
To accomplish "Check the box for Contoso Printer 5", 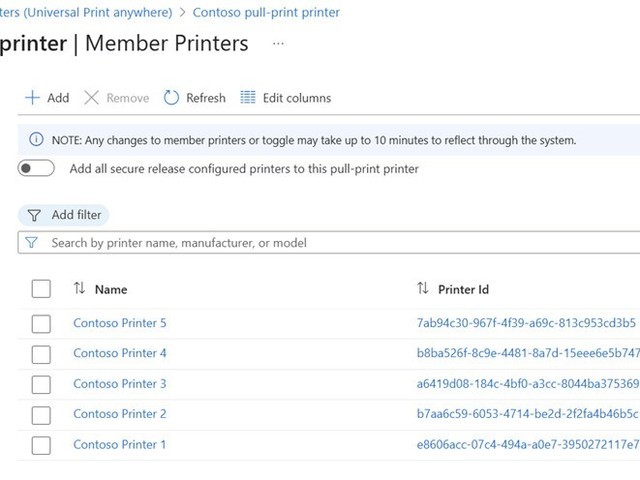I will point(41,323).
